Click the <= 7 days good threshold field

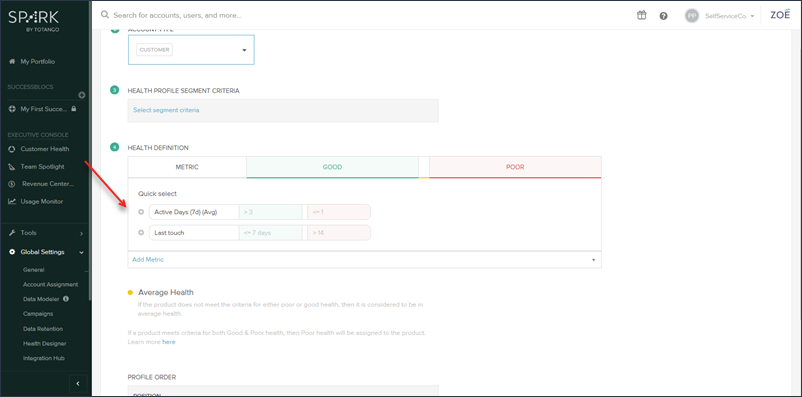(x=271, y=233)
